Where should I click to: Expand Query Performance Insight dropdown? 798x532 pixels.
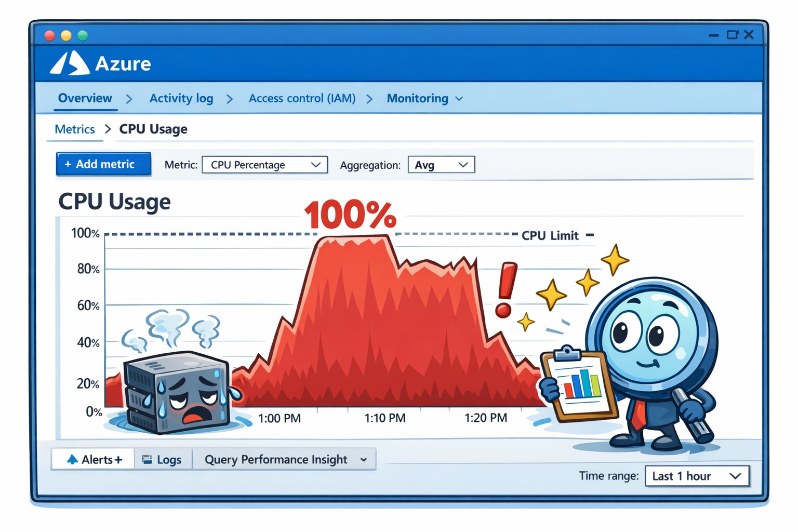pyautogui.click(x=284, y=459)
